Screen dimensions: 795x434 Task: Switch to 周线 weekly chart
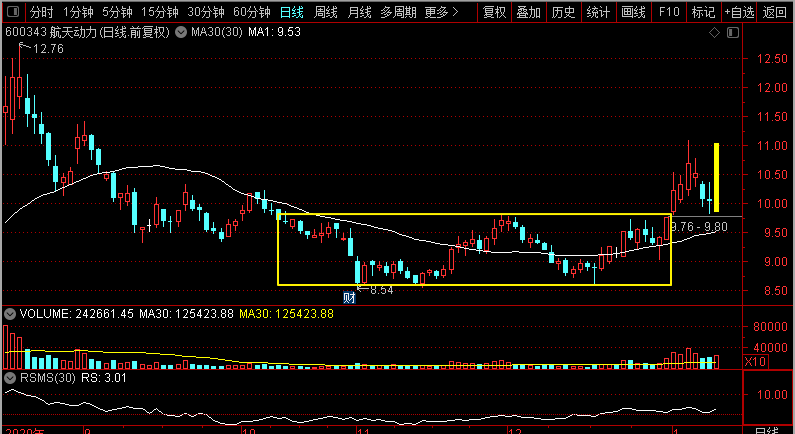[326, 13]
